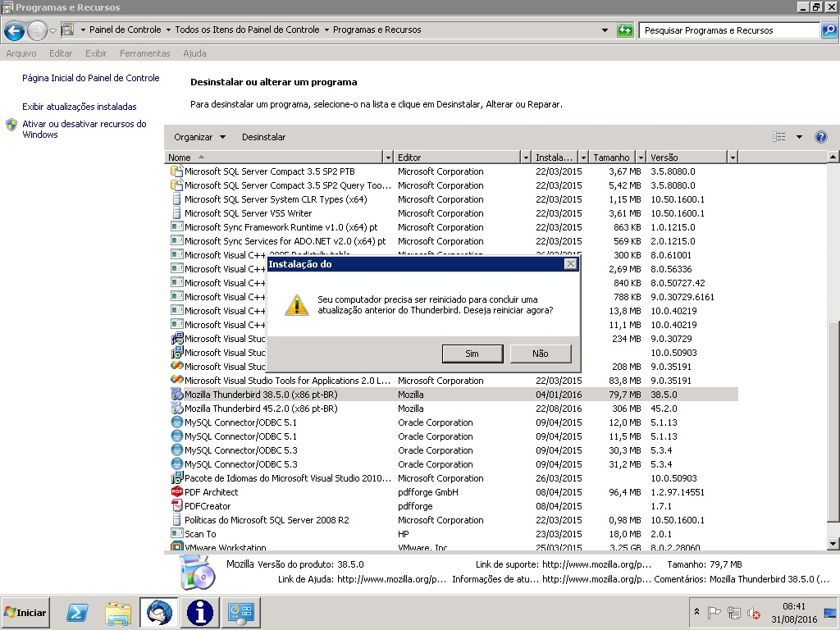Click the Thunderbird icon in taskbar
Screen dimensions: 840x630
tap(158, 612)
